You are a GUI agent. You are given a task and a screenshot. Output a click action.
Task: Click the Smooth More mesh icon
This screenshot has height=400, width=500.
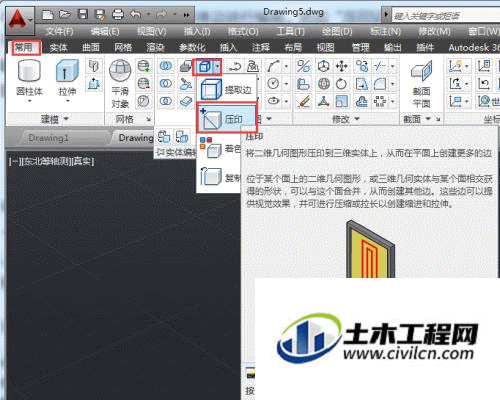144,66
